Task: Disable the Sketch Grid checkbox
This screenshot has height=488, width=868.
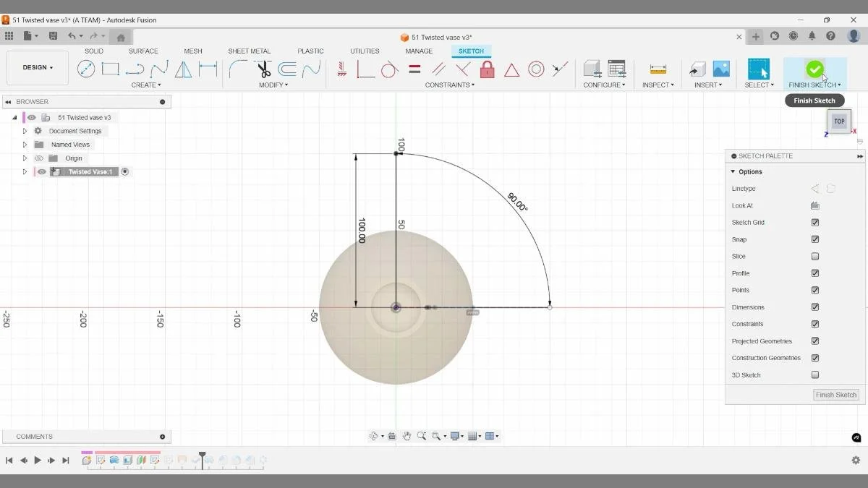Action: click(x=814, y=222)
